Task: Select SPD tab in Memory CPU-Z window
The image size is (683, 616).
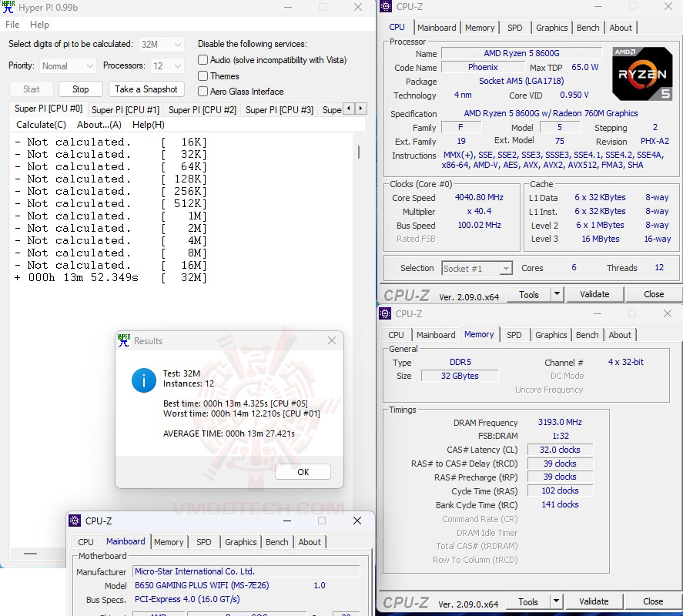Action: [514, 335]
